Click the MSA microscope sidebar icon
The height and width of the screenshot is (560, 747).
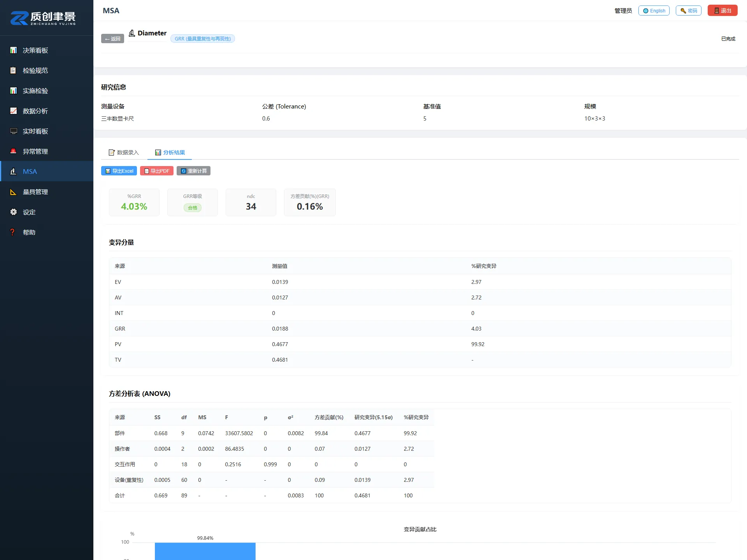(x=13, y=171)
